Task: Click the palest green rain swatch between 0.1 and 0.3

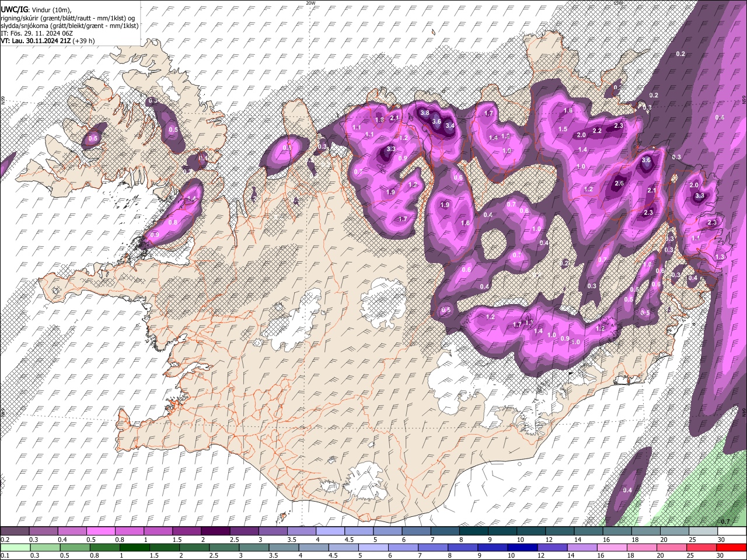Action: pyautogui.click(x=15, y=547)
